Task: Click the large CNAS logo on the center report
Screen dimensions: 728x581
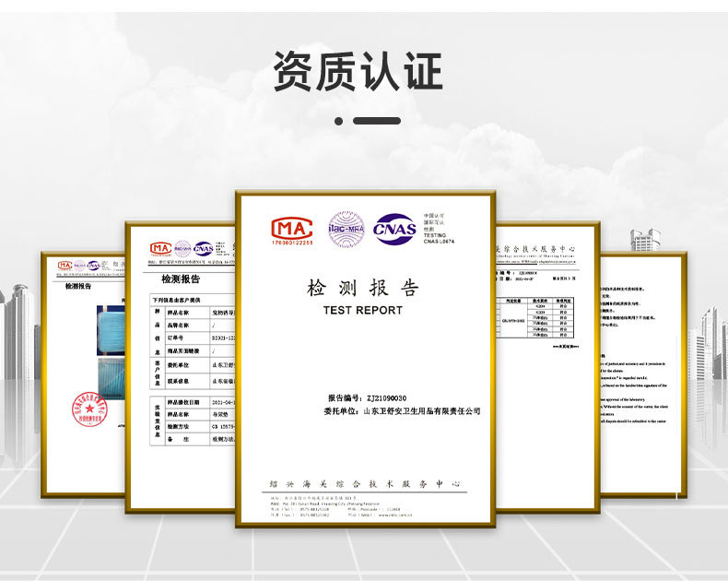Action: [x=394, y=229]
